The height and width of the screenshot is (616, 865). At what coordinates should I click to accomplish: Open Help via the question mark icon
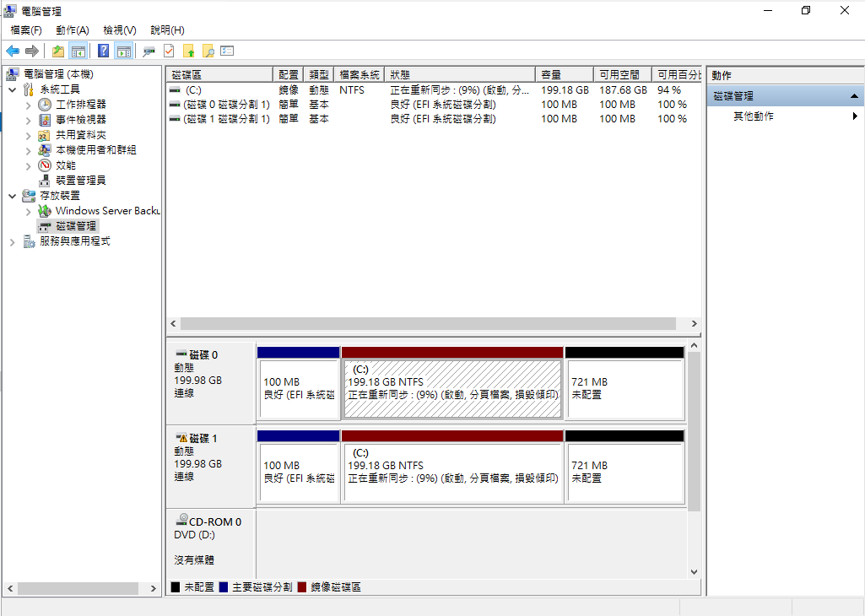[103, 51]
